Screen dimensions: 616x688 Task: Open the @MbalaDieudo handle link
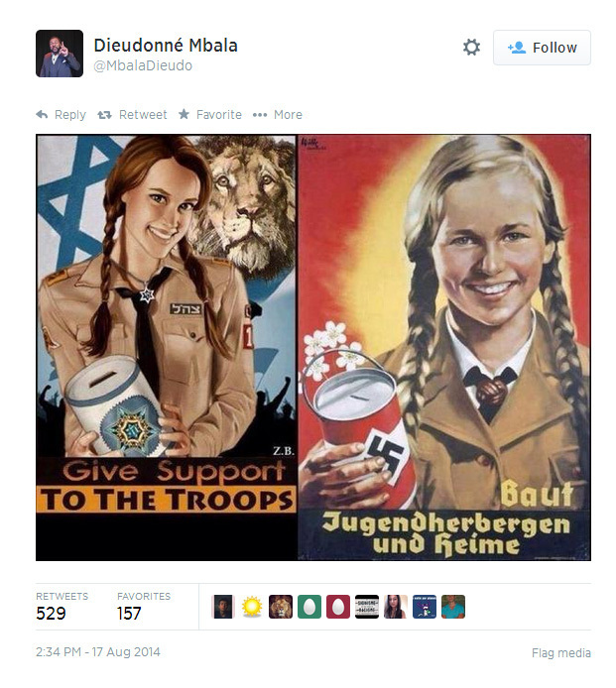(x=143, y=65)
